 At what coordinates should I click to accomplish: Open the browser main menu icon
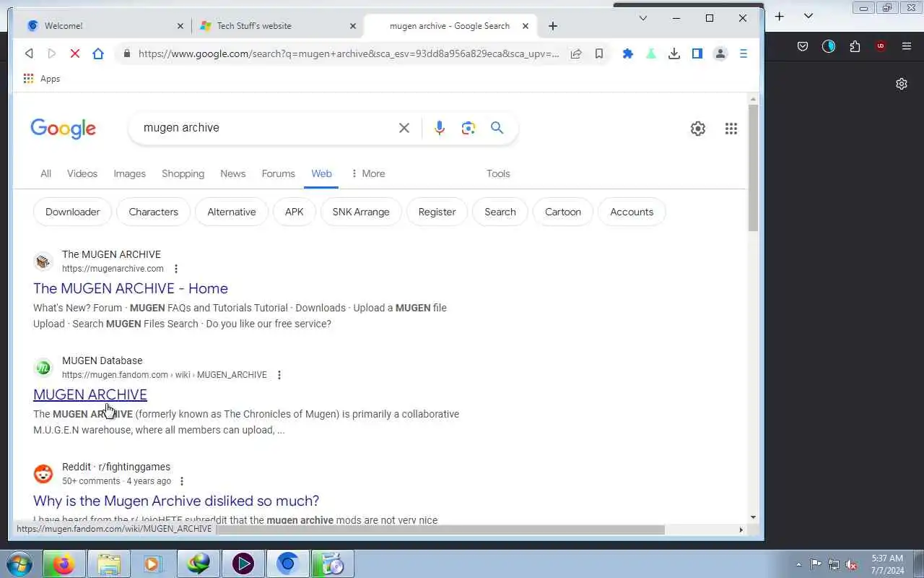pyautogui.click(x=744, y=53)
